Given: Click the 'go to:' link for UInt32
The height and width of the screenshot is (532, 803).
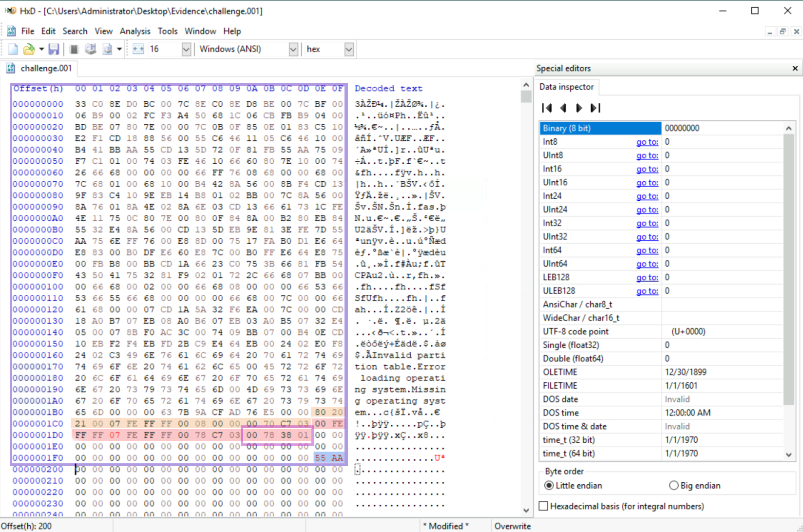Looking at the screenshot, I should 647,237.
